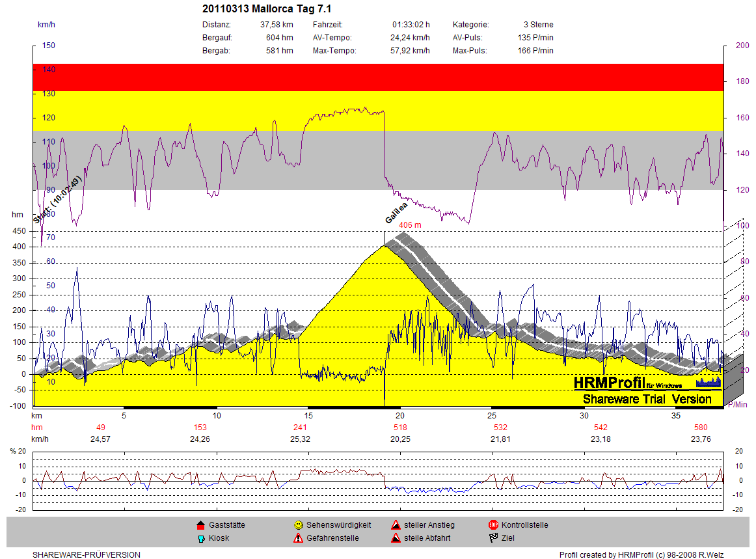Click the gray heart rate zone band
The width and height of the screenshot is (756, 559).
377,159
